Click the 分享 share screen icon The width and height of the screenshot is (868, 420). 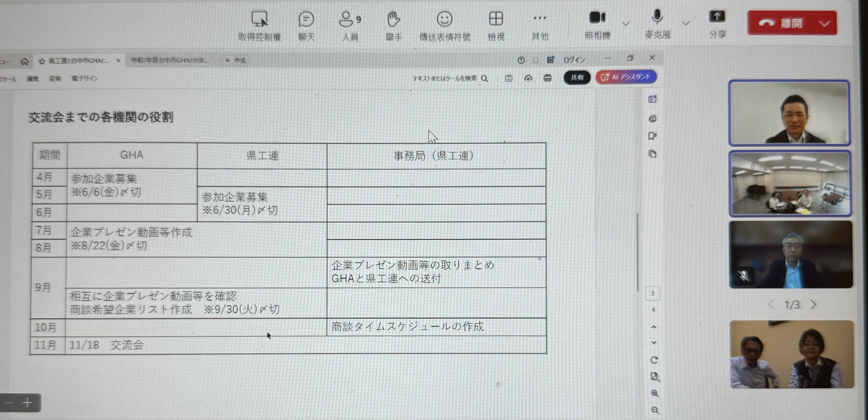click(717, 17)
